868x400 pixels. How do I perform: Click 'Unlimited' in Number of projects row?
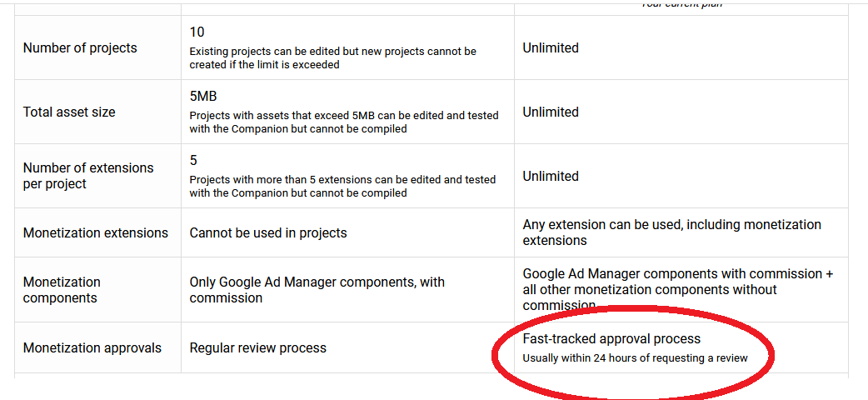pyautogui.click(x=551, y=48)
